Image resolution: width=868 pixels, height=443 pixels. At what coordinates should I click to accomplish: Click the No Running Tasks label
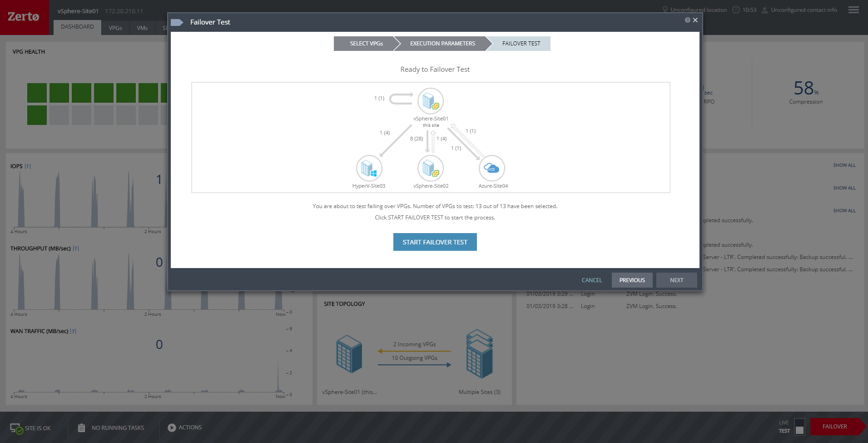pyautogui.click(x=118, y=428)
